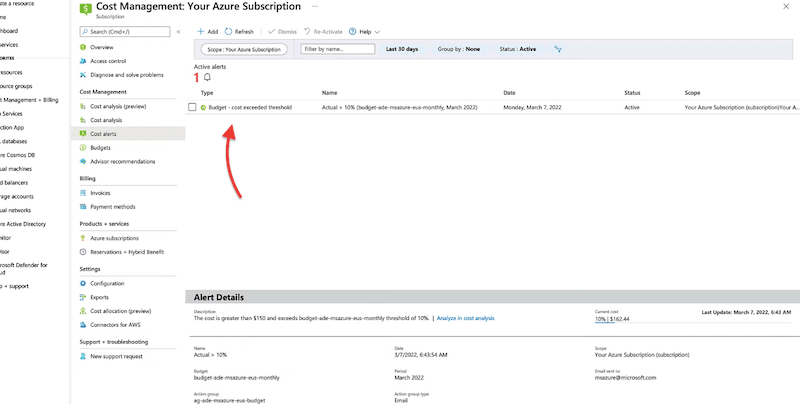Sort by the Scope column header
Screen dimensions: 800x404
pyautogui.click(x=692, y=93)
